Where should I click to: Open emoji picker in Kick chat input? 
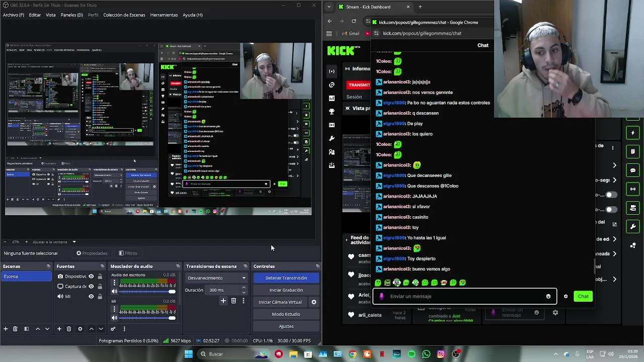pyautogui.click(x=548, y=296)
